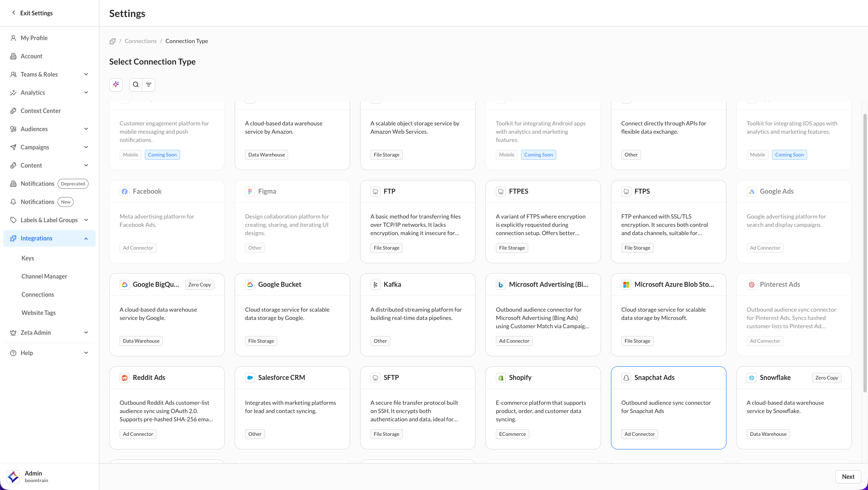This screenshot has width=868, height=490.
Task: Click the Other tag on Salesforce CRM card
Action: tap(255, 434)
